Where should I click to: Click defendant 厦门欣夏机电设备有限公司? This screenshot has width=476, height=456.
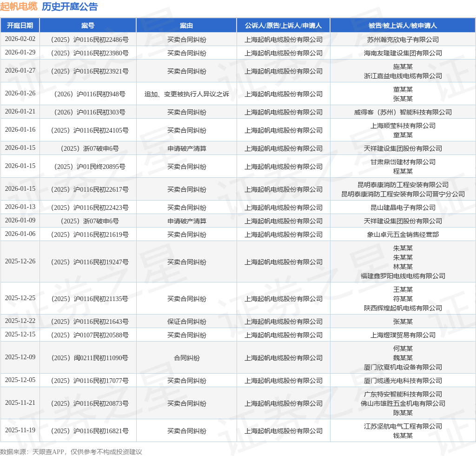(403, 367)
